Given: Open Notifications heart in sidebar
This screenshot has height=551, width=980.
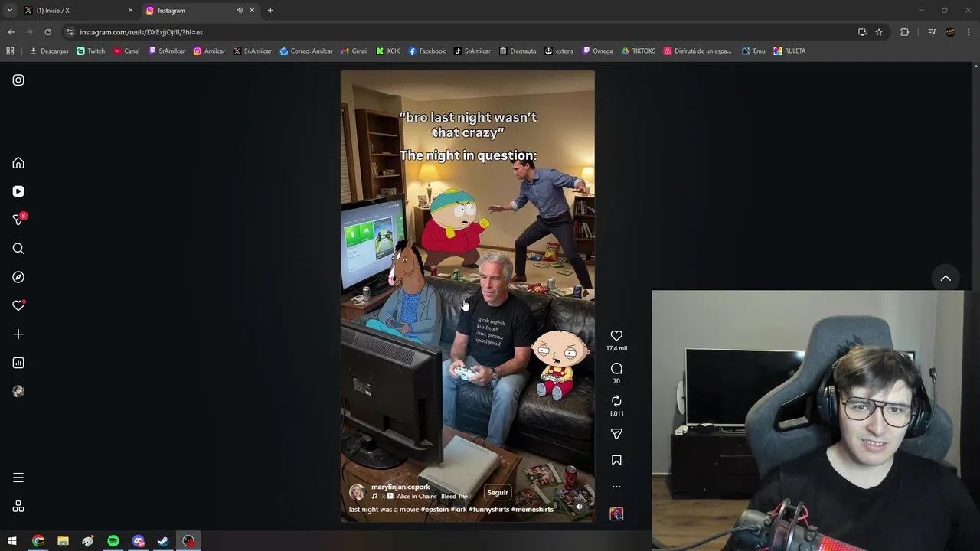Looking at the screenshot, I should coord(18,305).
